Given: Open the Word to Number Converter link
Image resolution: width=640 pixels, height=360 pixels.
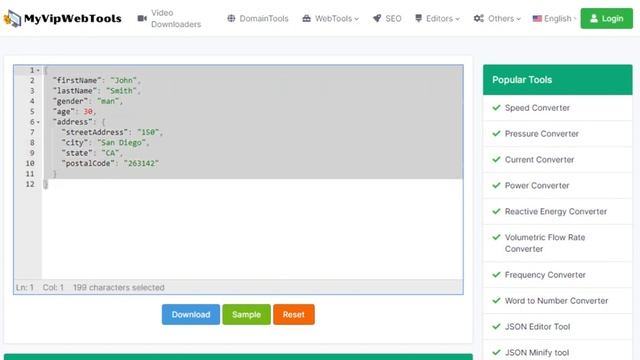Looking at the screenshot, I should [x=556, y=301].
